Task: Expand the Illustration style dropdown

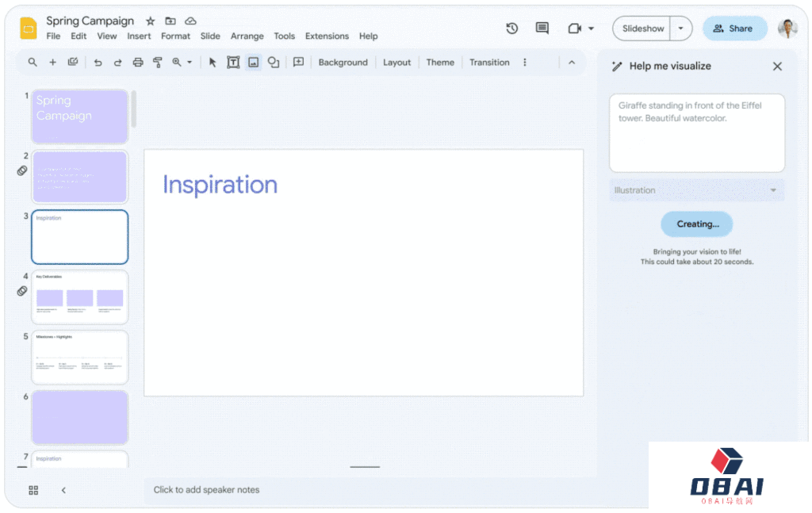Action: [x=695, y=190]
